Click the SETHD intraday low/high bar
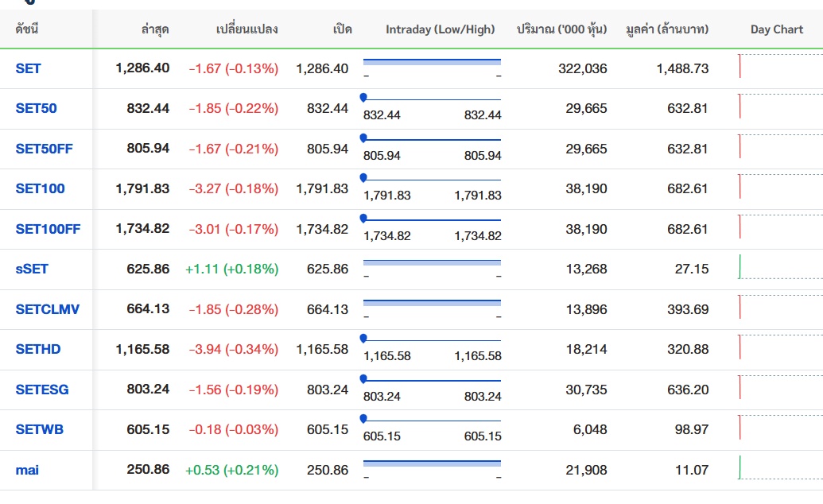823x504 pixels. [x=432, y=340]
